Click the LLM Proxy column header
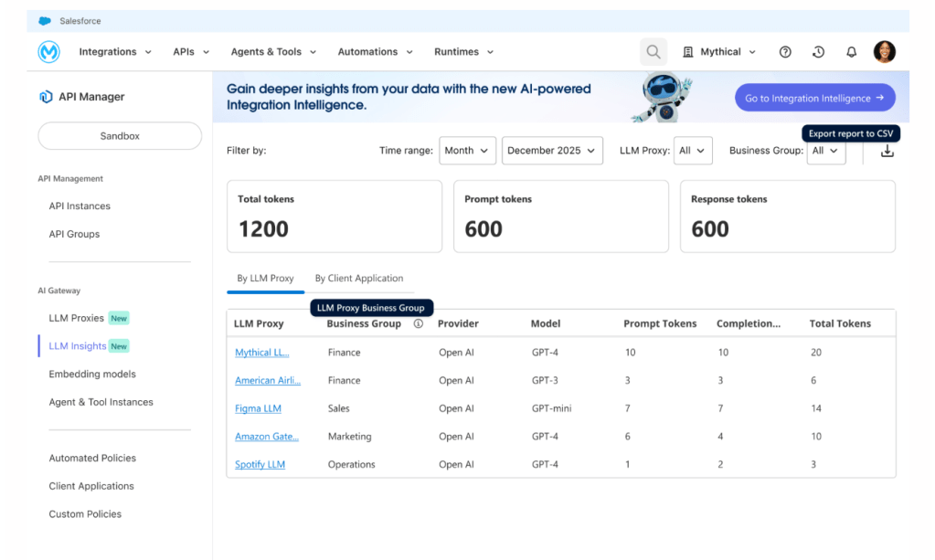This screenshot has width=935, height=560. coord(259,323)
